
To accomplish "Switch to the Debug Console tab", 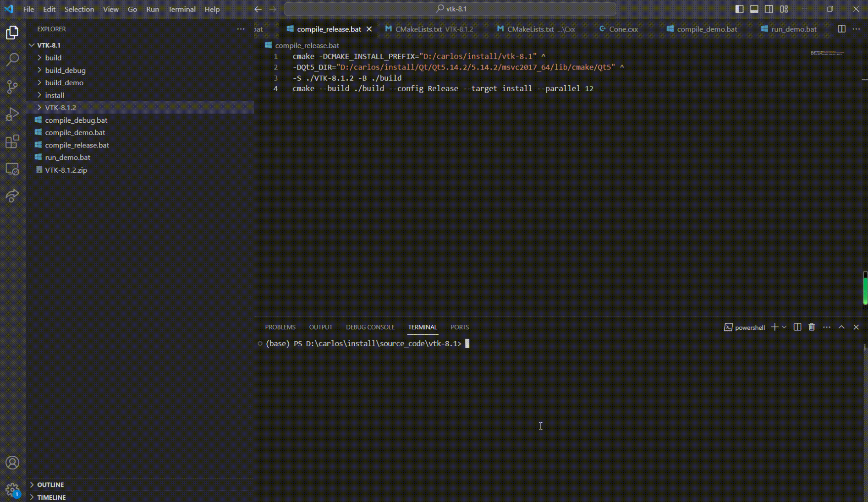I will (x=370, y=327).
